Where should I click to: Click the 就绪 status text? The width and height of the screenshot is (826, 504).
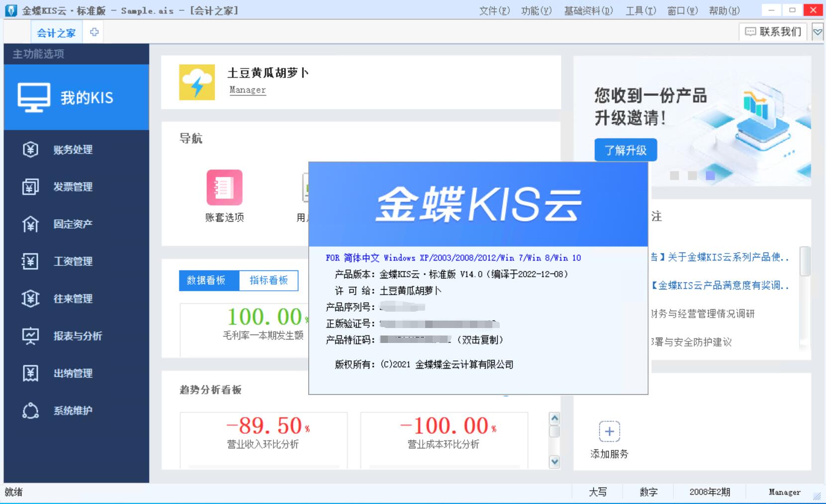point(13,492)
